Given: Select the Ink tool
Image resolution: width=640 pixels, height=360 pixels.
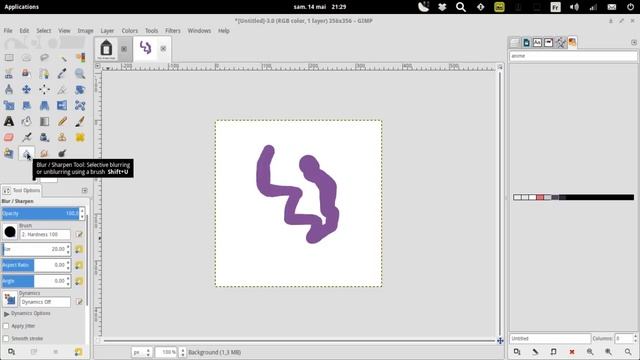Looking at the screenshot, I should pos(44,138).
